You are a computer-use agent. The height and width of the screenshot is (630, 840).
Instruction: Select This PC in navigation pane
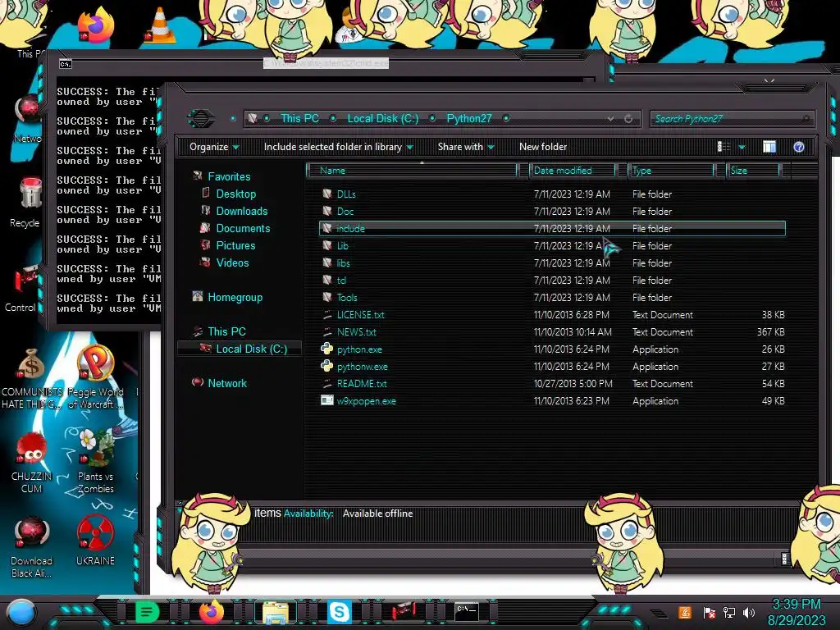coord(226,331)
